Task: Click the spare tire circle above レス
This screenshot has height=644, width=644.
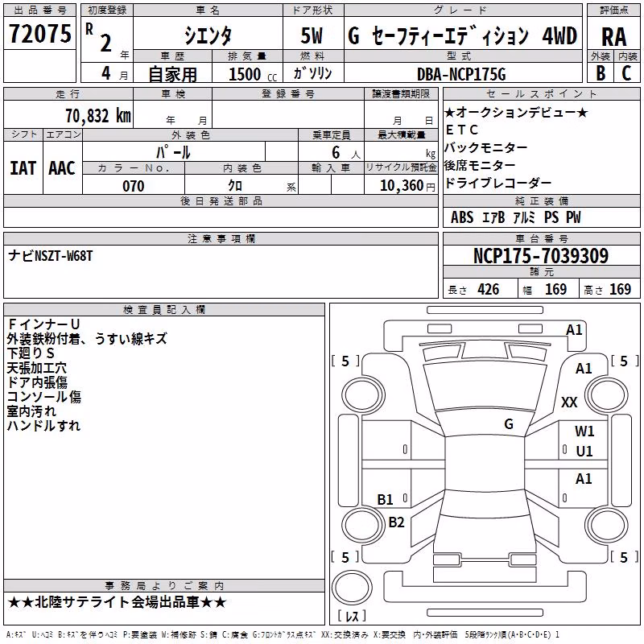Action: (x=352, y=587)
